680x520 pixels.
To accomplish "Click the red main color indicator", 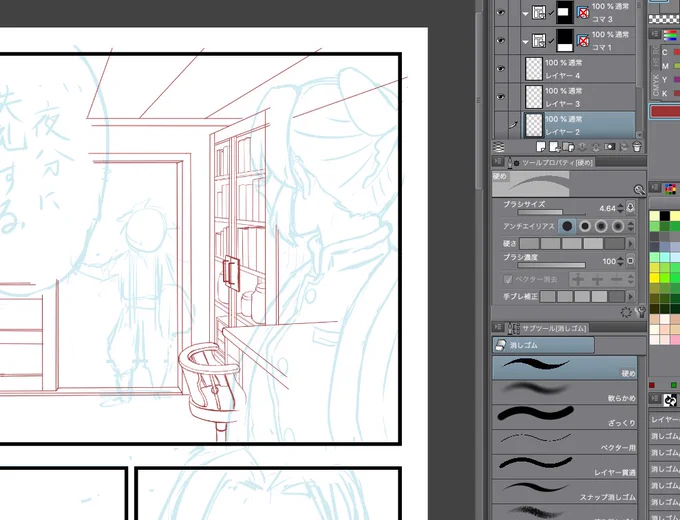I will 665,111.
